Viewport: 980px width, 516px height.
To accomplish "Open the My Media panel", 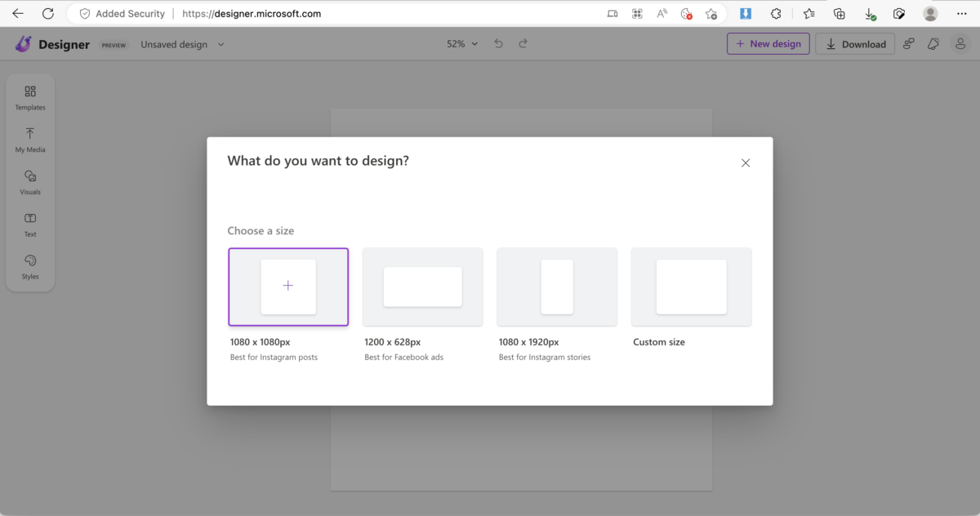I will (30, 140).
